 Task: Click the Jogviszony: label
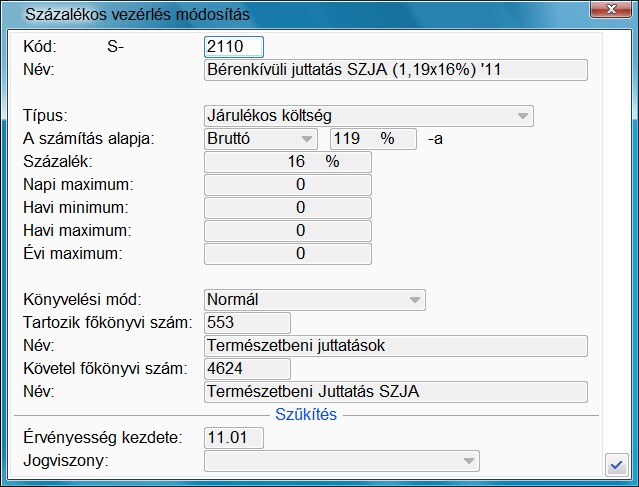click(66, 461)
